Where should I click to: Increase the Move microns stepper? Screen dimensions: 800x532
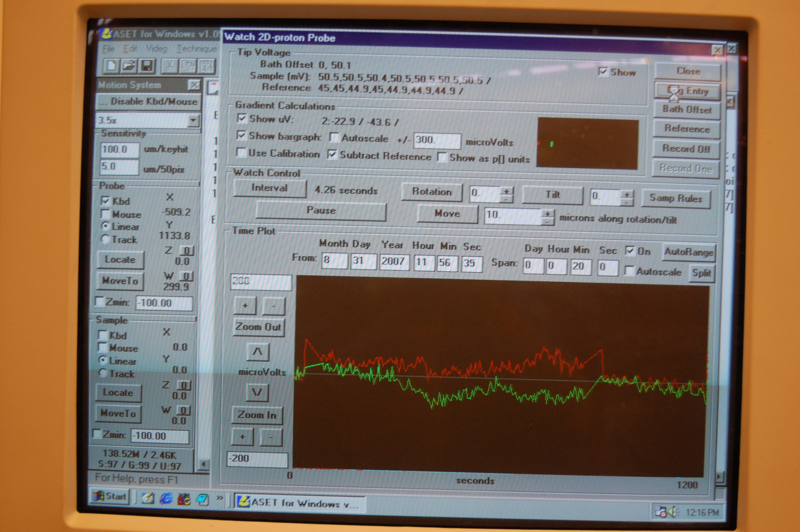(548, 214)
